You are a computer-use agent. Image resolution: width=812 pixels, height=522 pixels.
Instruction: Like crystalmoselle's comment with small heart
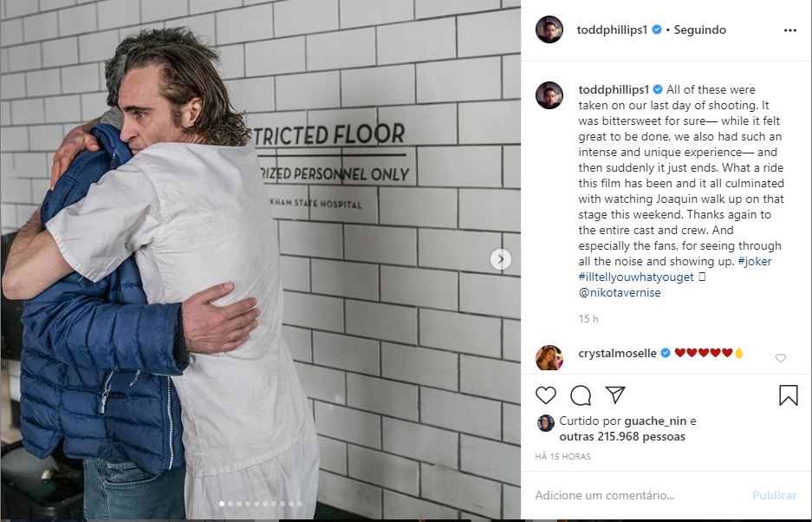tap(781, 357)
